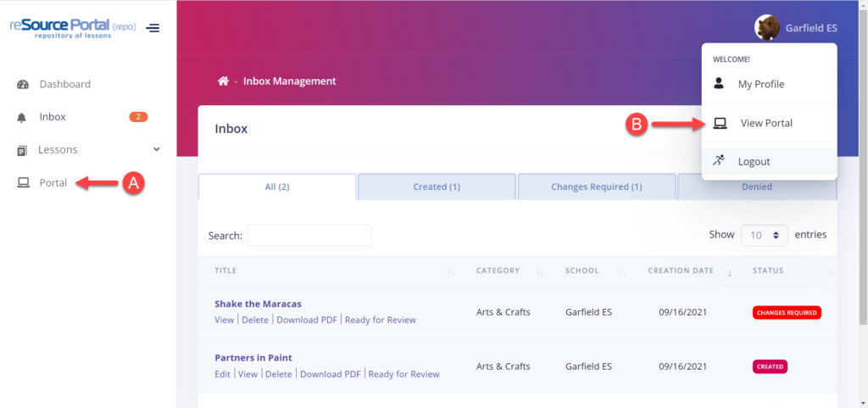Click the Inbox bell icon

23,117
